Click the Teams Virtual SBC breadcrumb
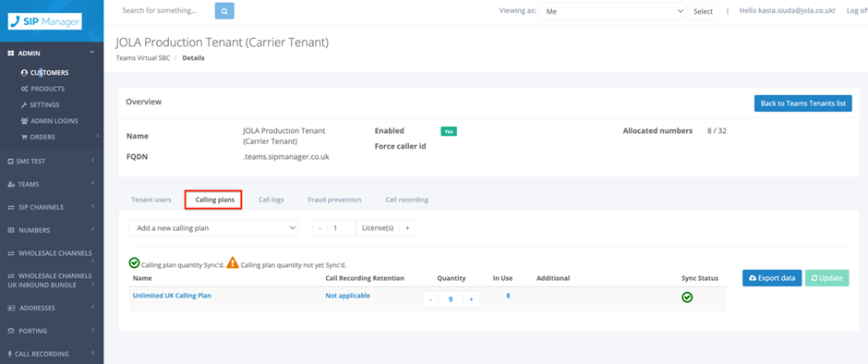The width and height of the screenshot is (868, 364). click(143, 57)
